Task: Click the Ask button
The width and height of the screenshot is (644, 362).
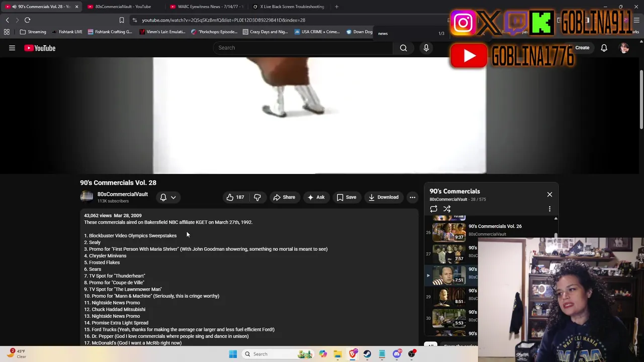Action: 316,197
